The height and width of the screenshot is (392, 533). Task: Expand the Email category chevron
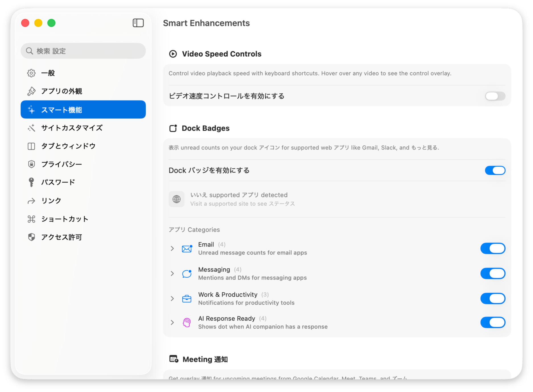(172, 249)
